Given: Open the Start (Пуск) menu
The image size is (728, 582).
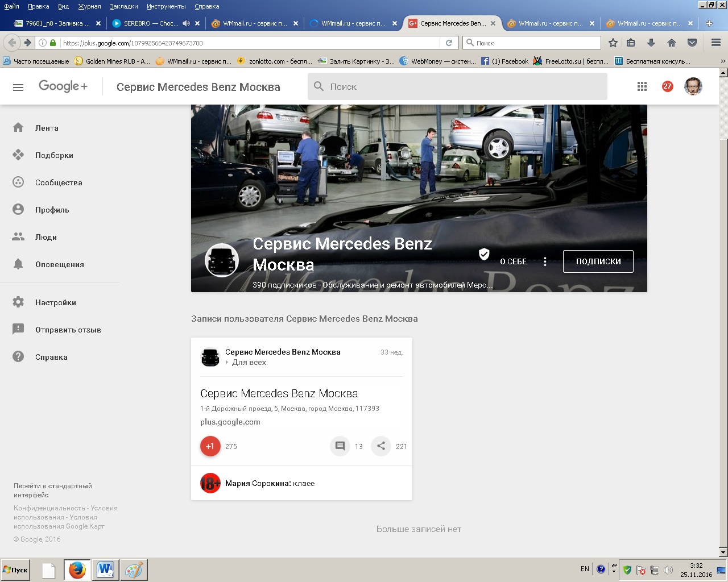Looking at the screenshot, I should [15, 569].
